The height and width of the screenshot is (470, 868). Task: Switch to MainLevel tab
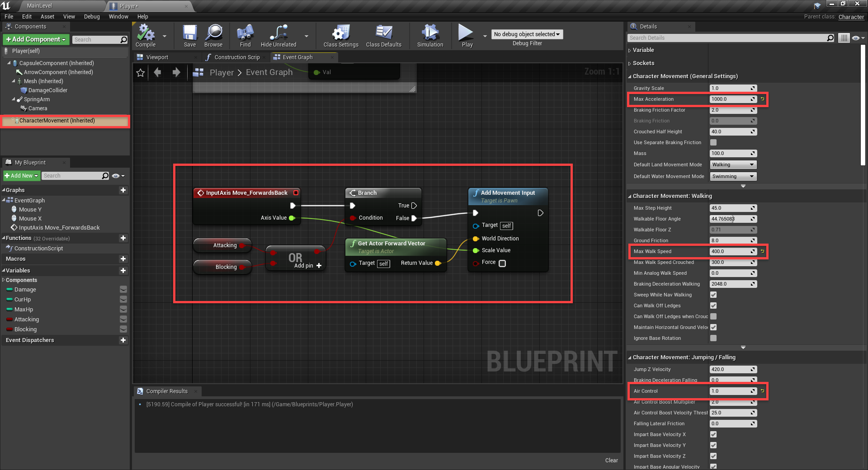click(39, 6)
